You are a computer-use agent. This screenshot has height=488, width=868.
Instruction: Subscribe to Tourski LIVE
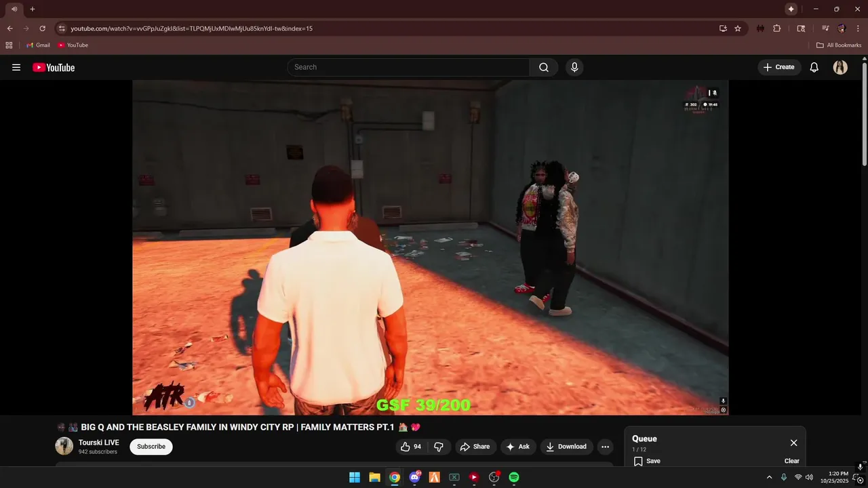coord(151,447)
